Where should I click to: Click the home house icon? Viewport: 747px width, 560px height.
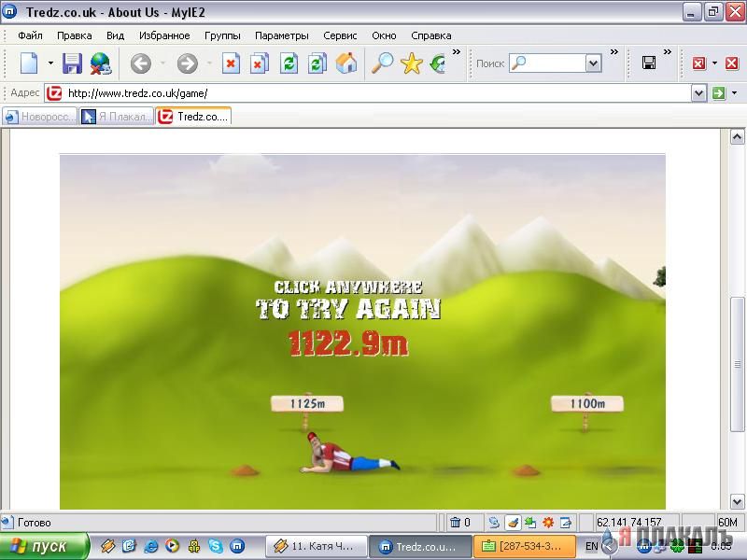pyautogui.click(x=346, y=63)
